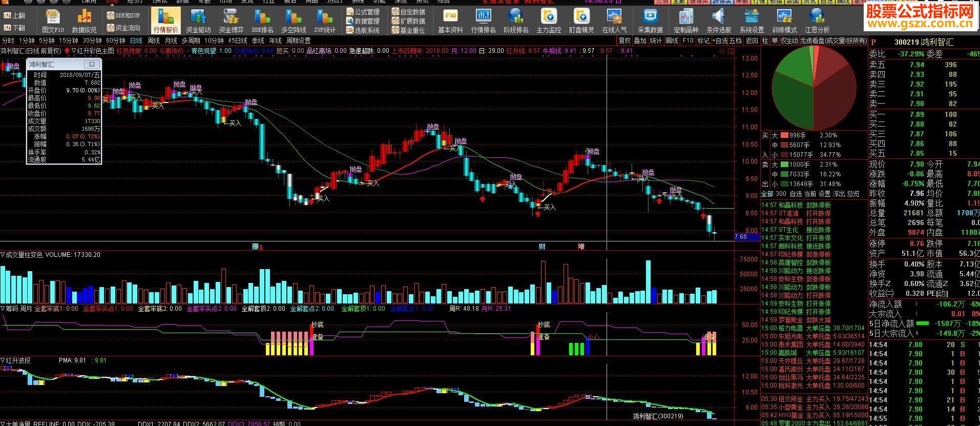The width and height of the screenshot is (980, 426).
Task: Click the 浮出 float-out tab
Action: tap(839, 194)
